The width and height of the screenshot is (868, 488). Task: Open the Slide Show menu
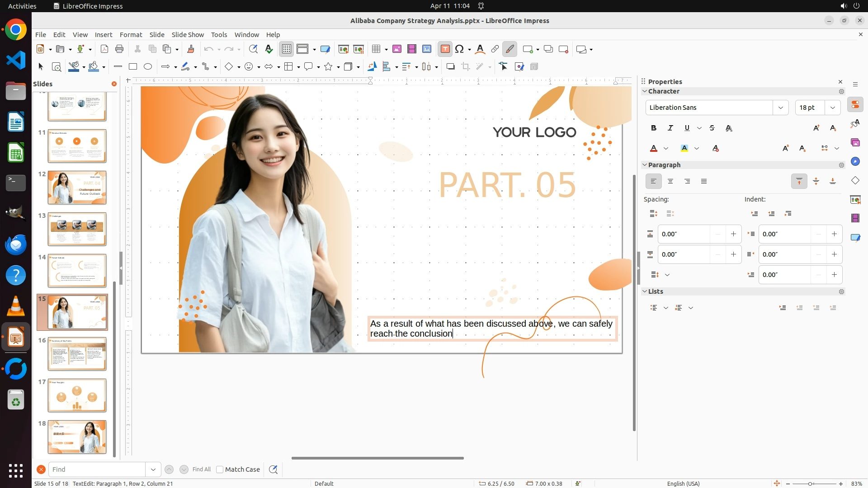tap(188, 35)
